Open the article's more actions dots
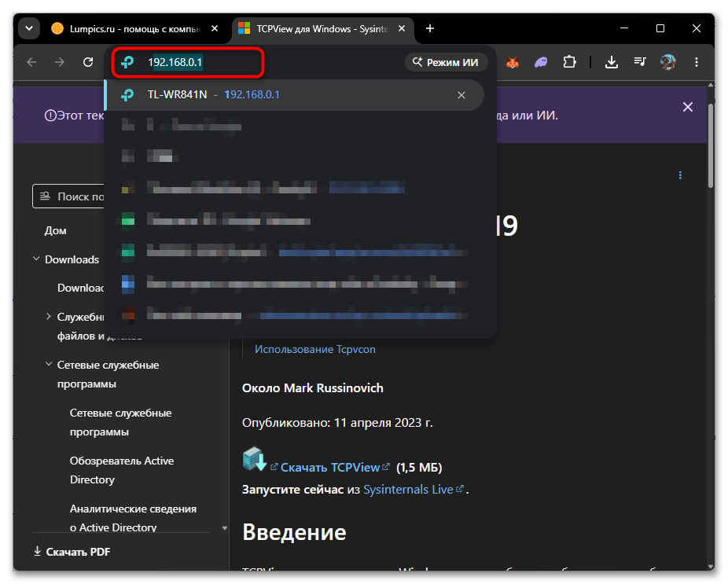 click(680, 175)
